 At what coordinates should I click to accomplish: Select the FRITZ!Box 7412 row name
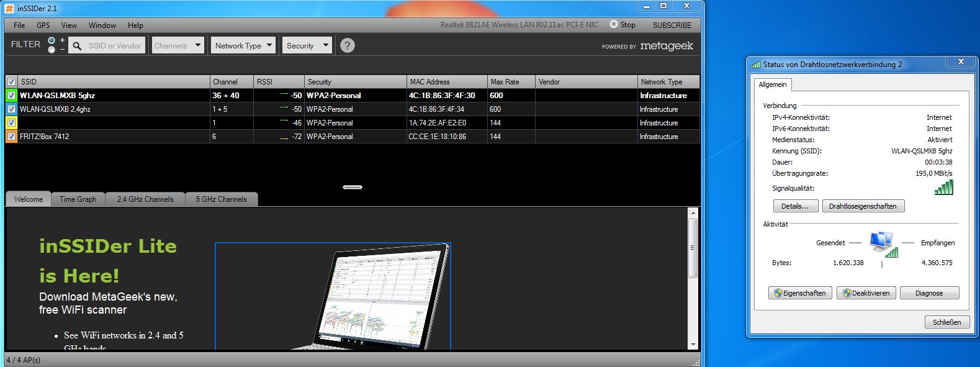pyautogui.click(x=44, y=137)
